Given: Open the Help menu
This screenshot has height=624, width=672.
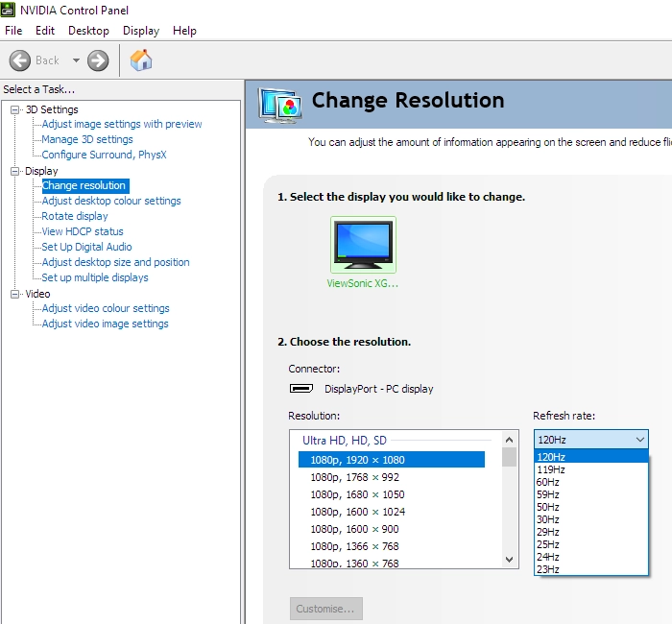Looking at the screenshot, I should 184,31.
